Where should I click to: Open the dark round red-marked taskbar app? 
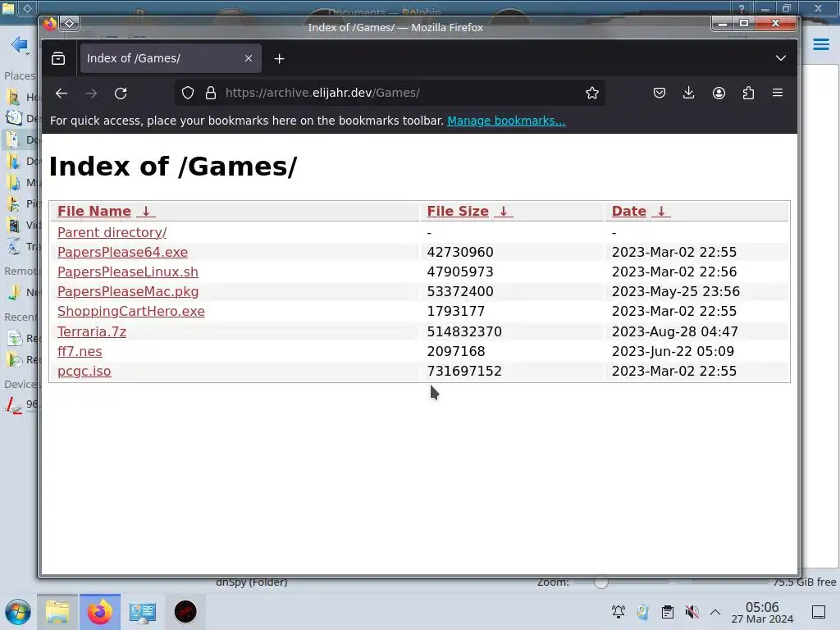tap(185, 612)
